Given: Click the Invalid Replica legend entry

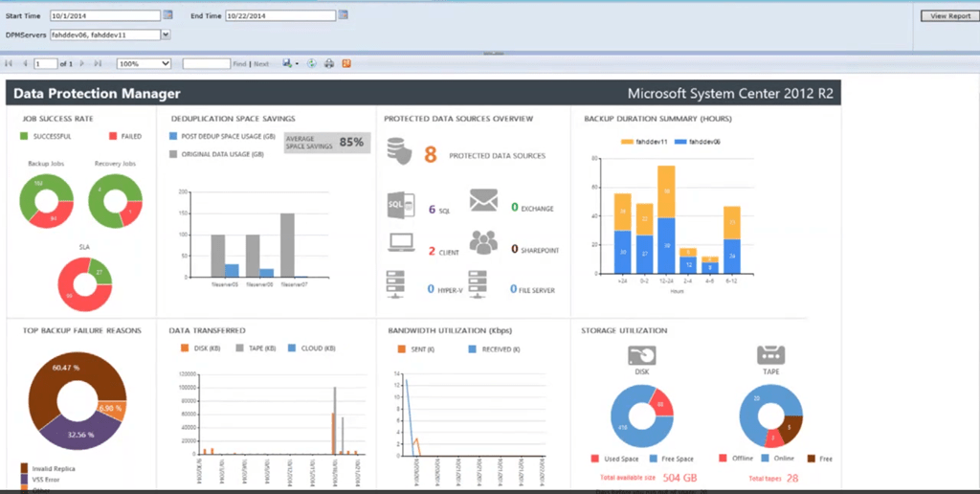Looking at the screenshot, I should coord(48,468).
